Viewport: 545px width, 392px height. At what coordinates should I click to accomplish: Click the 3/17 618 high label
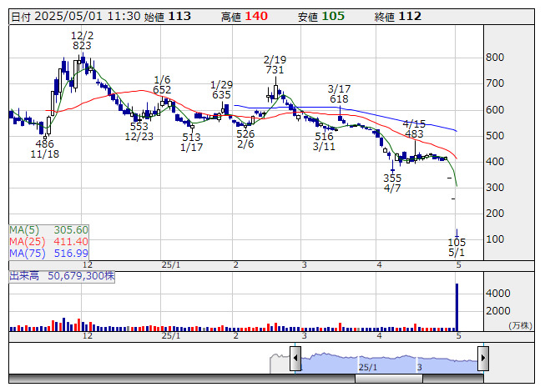pyautogui.click(x=339, y=94)
